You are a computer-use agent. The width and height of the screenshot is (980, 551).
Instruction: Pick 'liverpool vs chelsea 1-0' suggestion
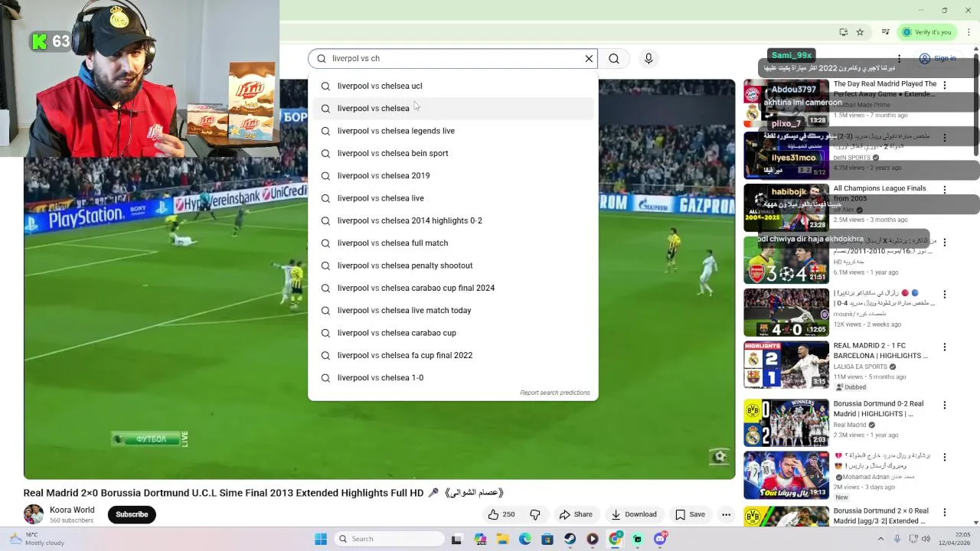coord(452,377)
